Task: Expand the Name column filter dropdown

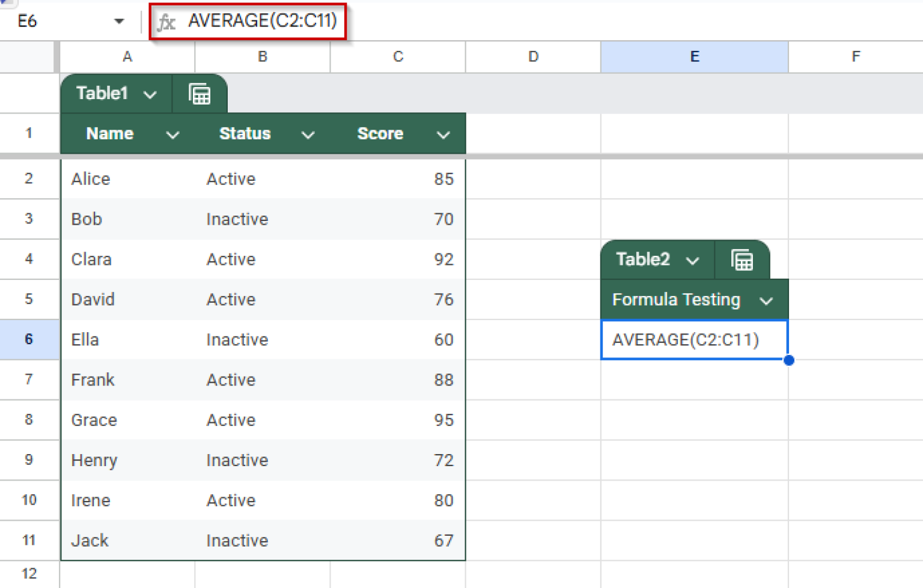Action: 172,135
